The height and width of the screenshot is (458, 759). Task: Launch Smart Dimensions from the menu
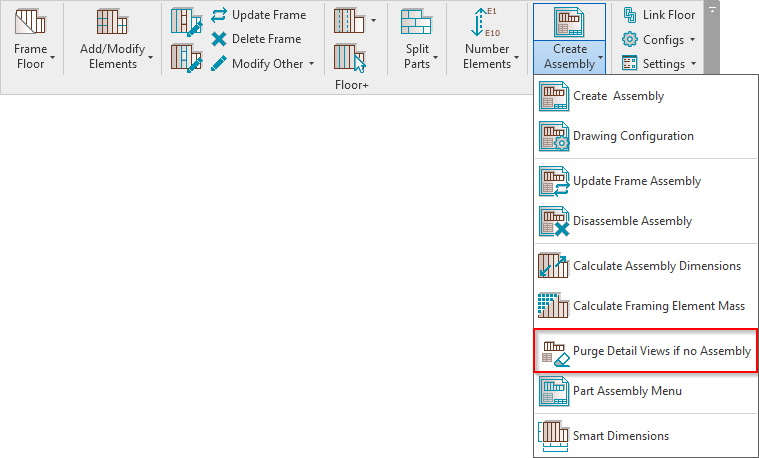click(x=620, y=436)
